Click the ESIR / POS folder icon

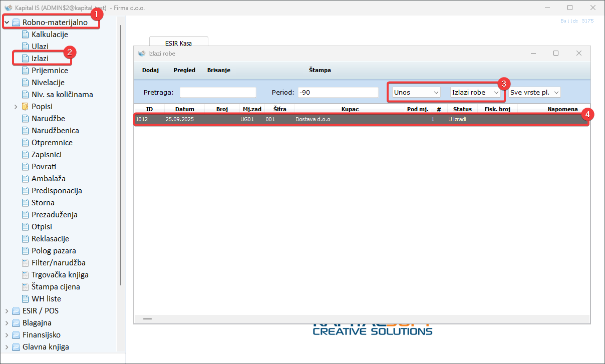pyautogui.click(x=16, y=311)
